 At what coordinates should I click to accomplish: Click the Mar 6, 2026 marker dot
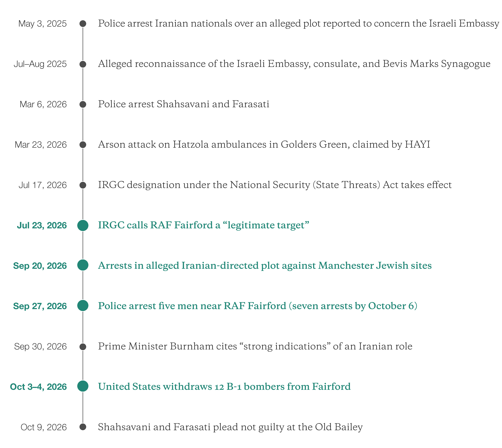click(x=83, y=104)
